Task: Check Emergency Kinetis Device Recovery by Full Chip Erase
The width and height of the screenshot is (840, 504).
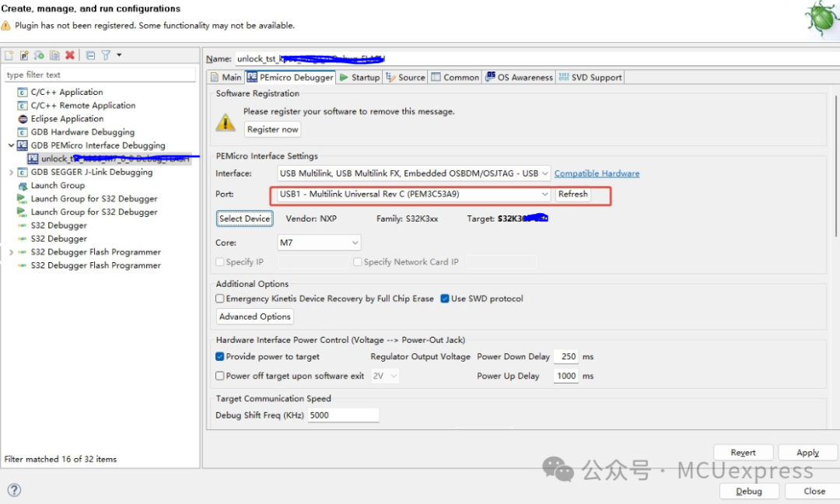Action: (x=219, y=299)
